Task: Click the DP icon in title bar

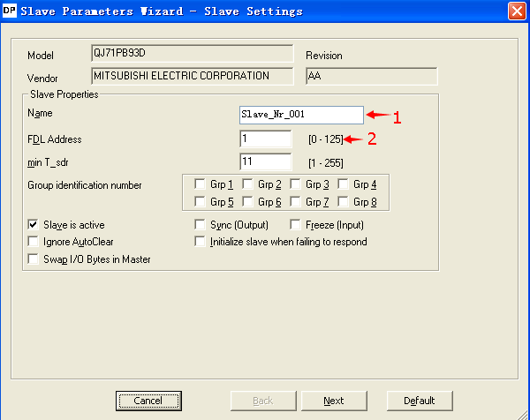Action: 11,11
